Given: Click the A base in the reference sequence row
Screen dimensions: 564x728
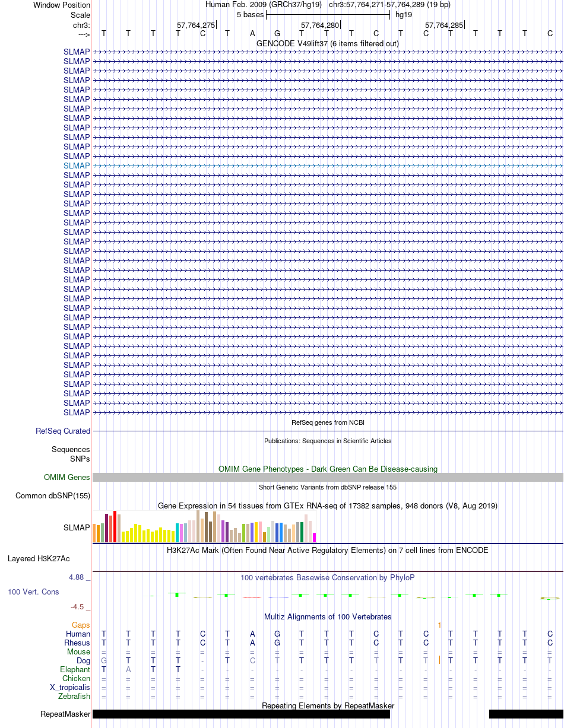Looking at the screenshot, I should point(252,33).
